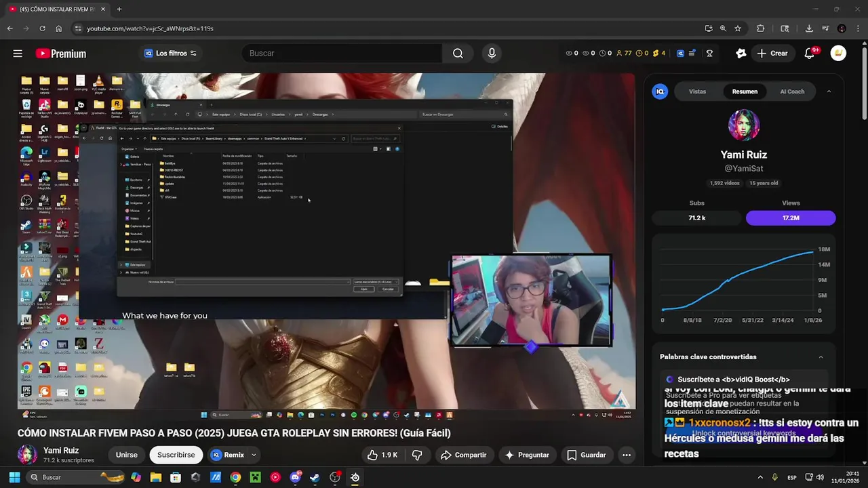Like the video with 1.9 K
This screenshot has width=868, height=488.
pyautogui.click(x=382, y=455)
